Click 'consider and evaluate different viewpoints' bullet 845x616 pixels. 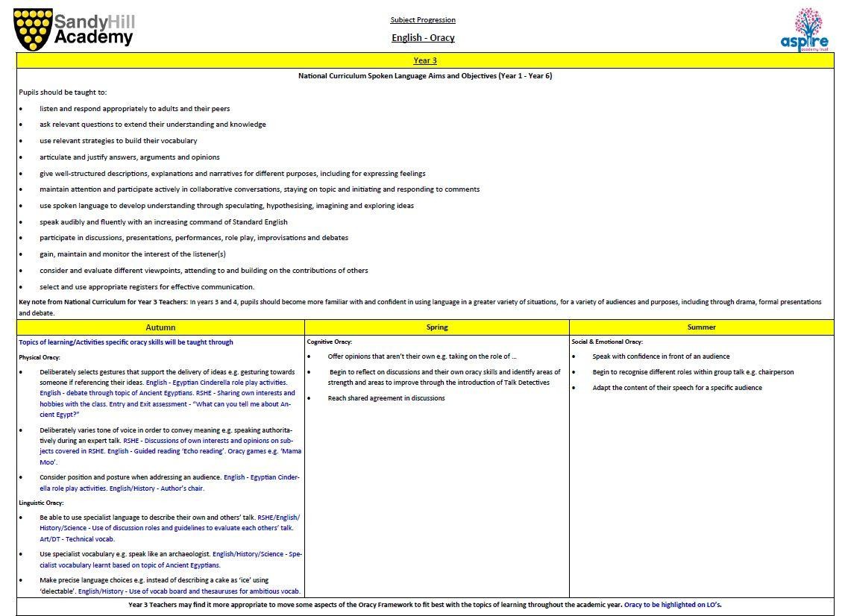204,271
